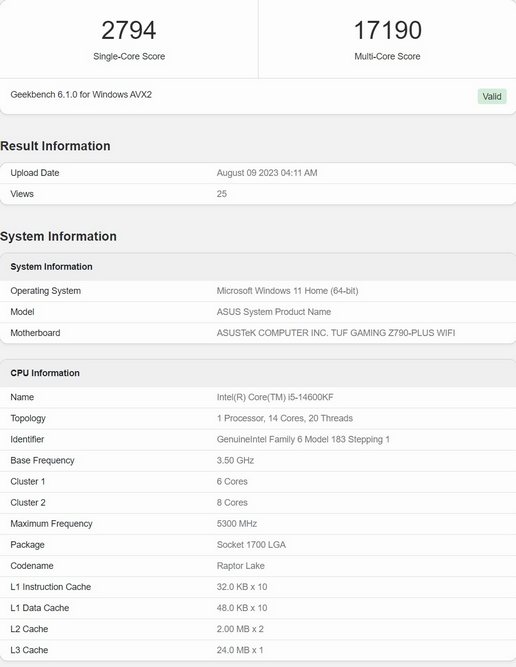Click the upload date value August 09 2023
The width and height of the screenshot is (516, 667).
(267, 173)
